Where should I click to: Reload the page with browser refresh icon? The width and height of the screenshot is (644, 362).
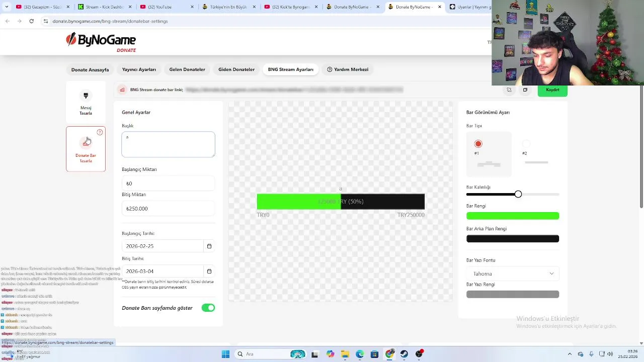(x=32, y=21)
